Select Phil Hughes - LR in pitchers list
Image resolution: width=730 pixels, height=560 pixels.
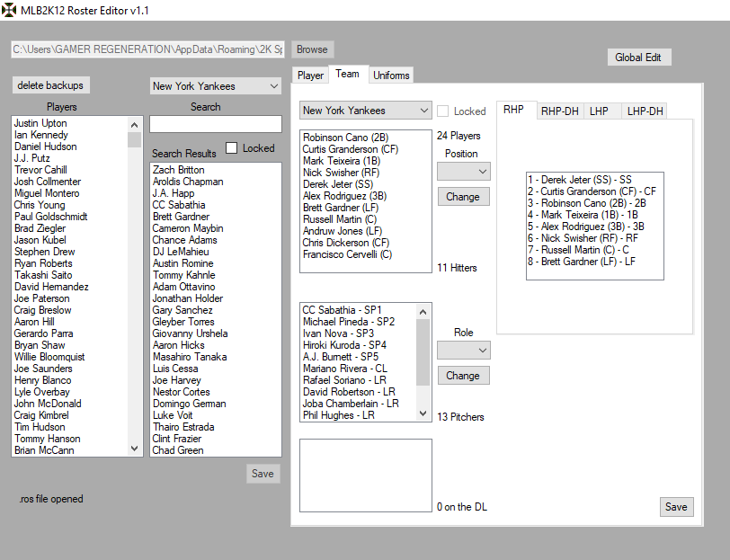[338, 415]
